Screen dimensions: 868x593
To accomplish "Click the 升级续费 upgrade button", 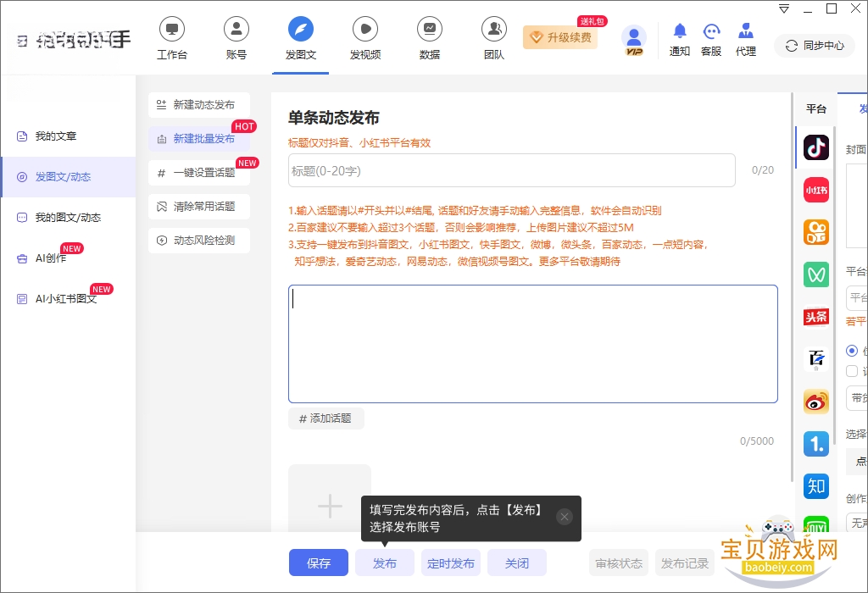I will click(560, 37).
